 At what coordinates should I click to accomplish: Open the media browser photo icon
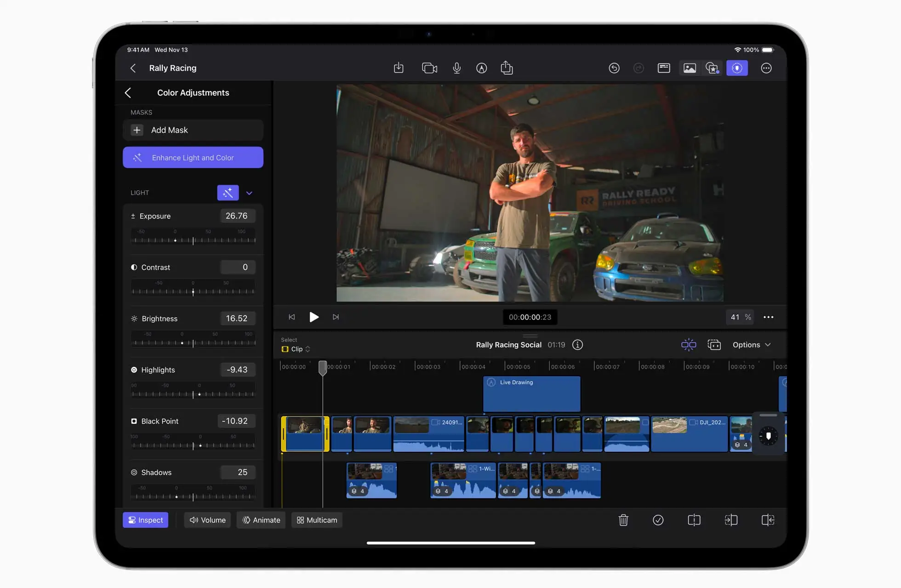[x=690, y=68]
